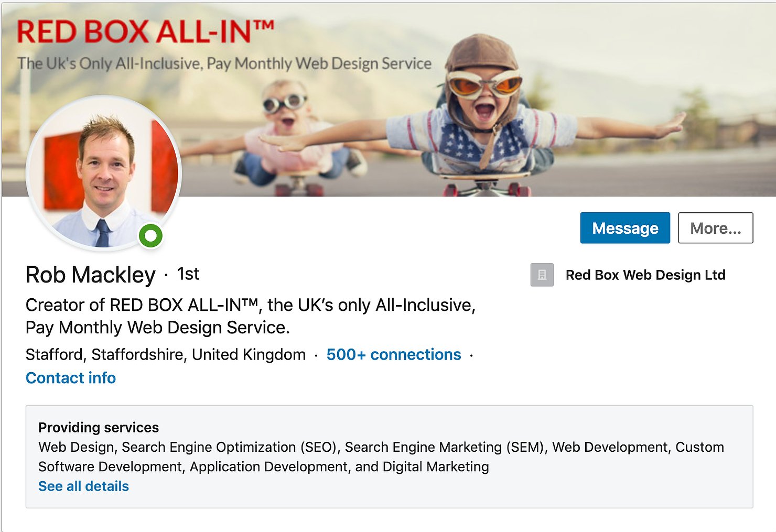Open the More... options dropdown

(x=715, y=228)
